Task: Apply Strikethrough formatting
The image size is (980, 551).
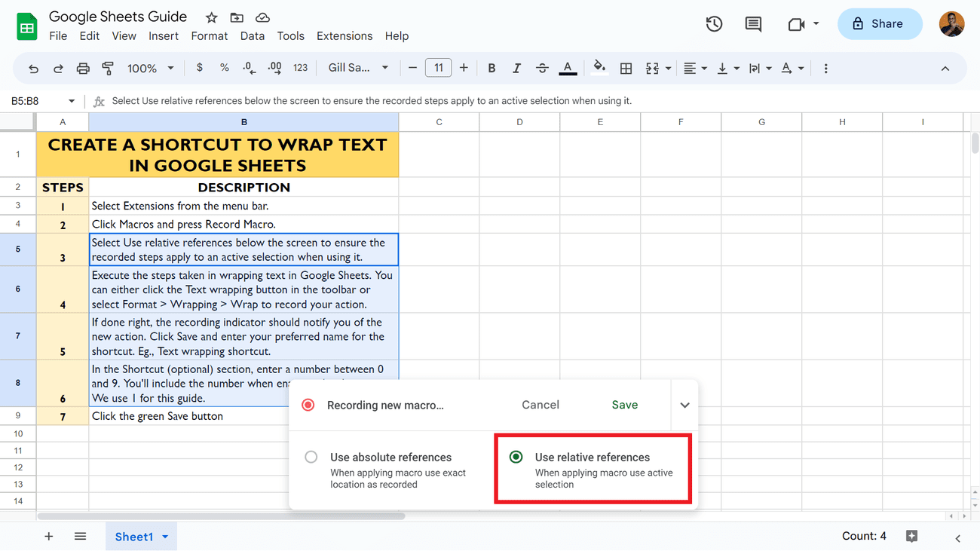Action: [542, 69]
